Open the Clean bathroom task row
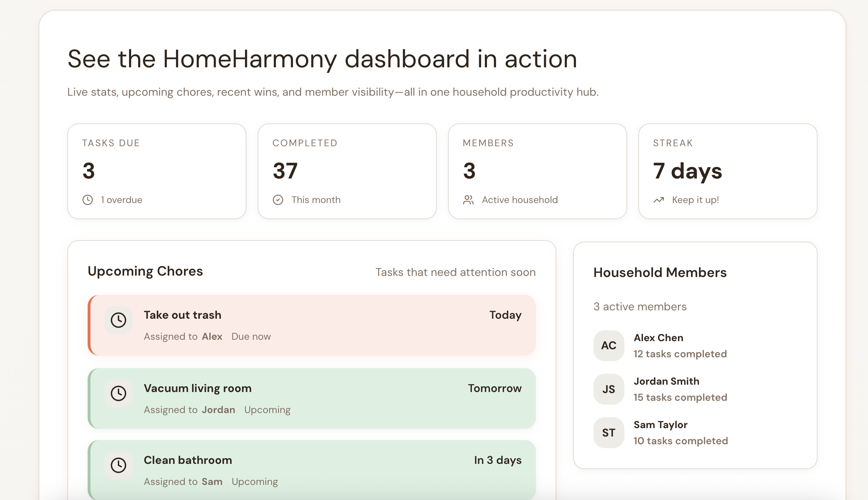 click(x=312, y=470)
